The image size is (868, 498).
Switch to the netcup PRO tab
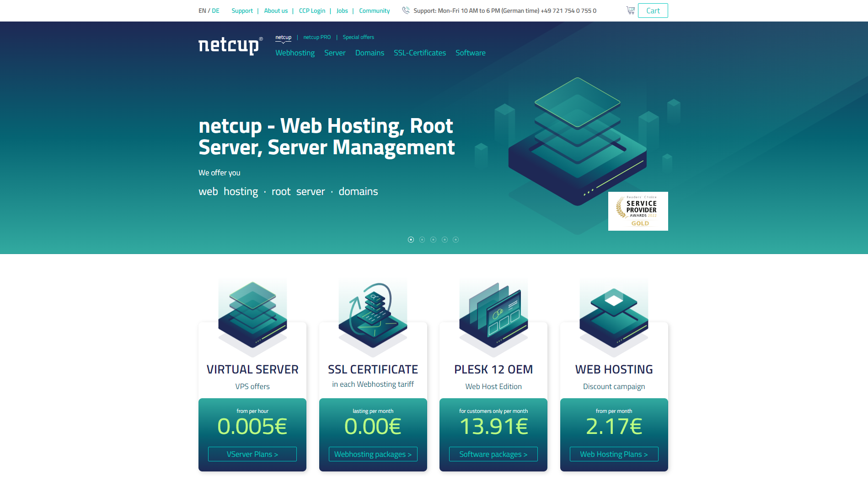pyautogui.click(x=317, y=37)
